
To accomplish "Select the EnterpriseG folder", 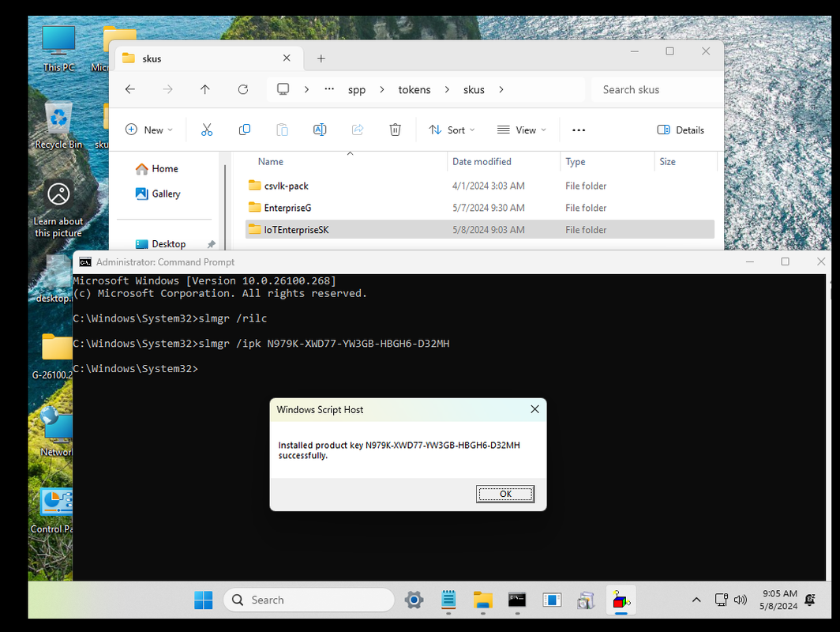I will point(480,208).
